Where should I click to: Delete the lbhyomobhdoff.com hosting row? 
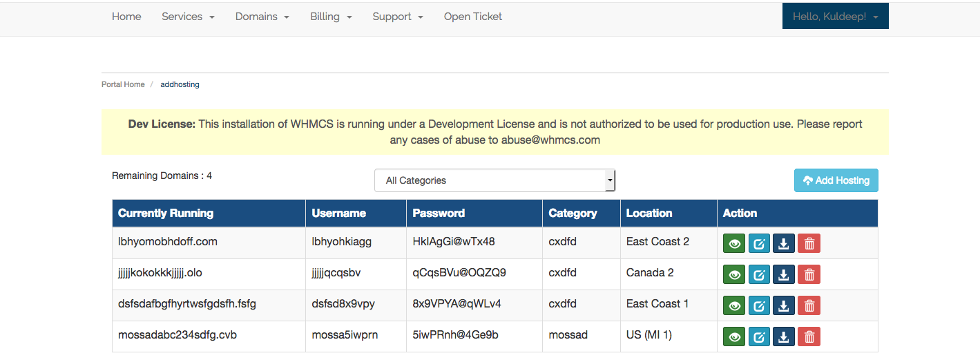(809, 243)
